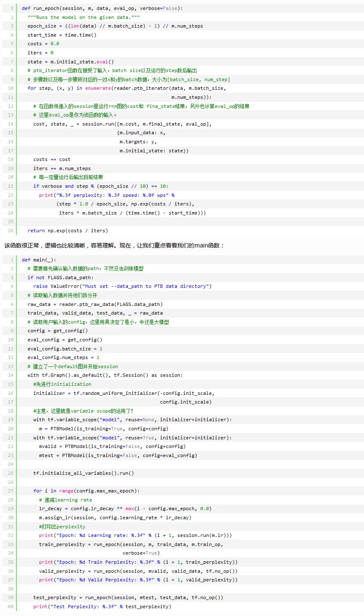The width and height of the screenshot is (364, 616).
Task: Click the comment '# 递减learning rate'
Action: [x=65, y=500]
